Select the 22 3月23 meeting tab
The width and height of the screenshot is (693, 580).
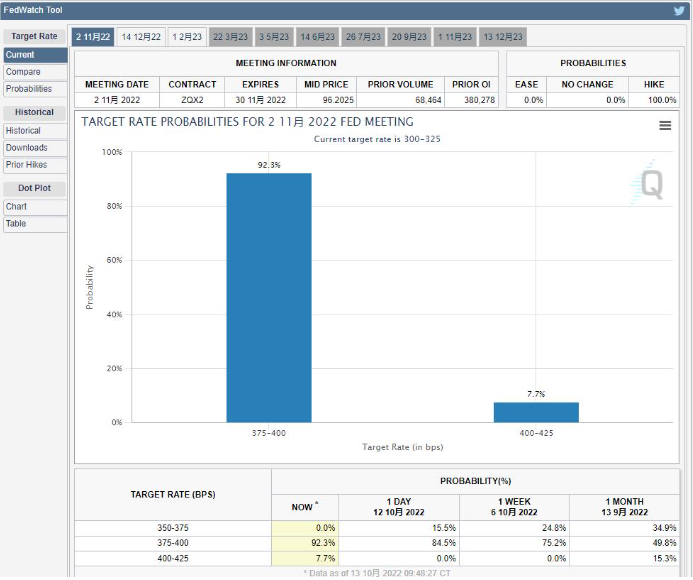231,37
